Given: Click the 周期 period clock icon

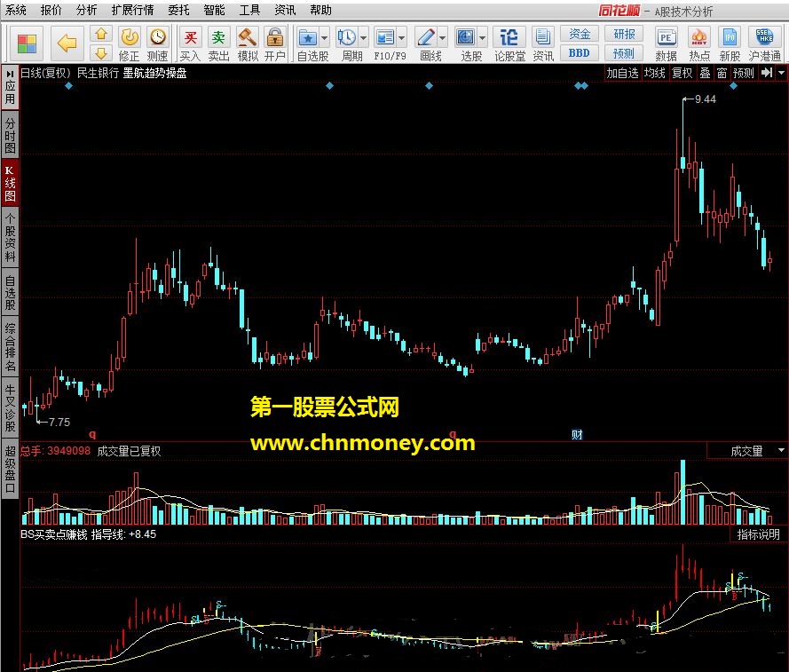Looking at the screenshot, I should click(x=347, y=38).
